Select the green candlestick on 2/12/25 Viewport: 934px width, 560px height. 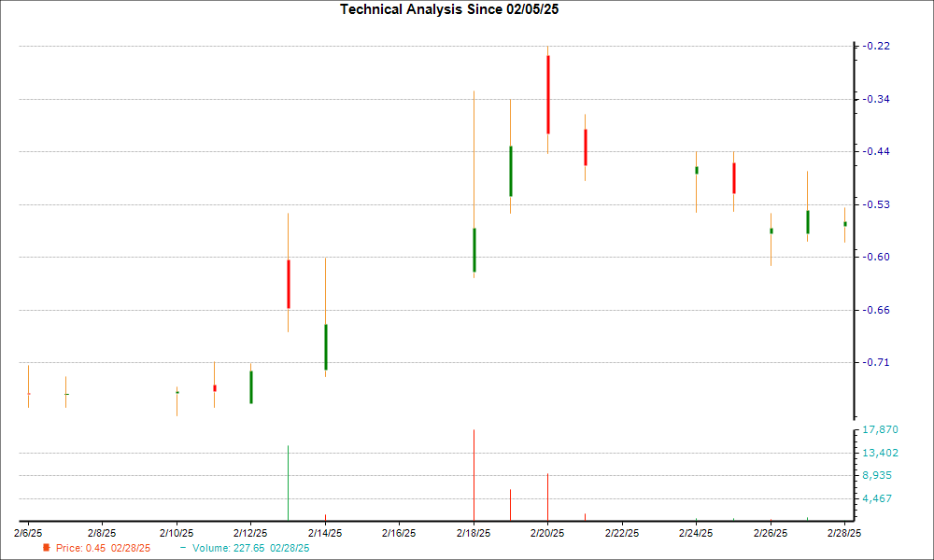tap(251, 386)
